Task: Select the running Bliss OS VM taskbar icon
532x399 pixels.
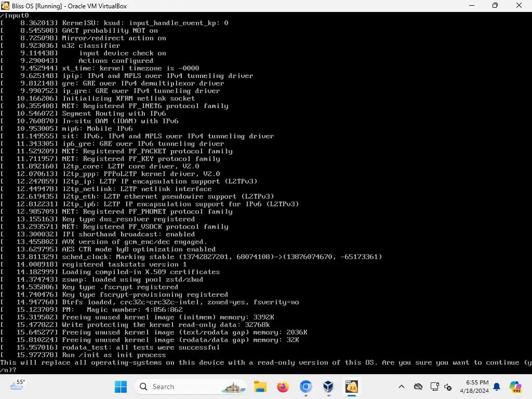Action: pos(352,387)
